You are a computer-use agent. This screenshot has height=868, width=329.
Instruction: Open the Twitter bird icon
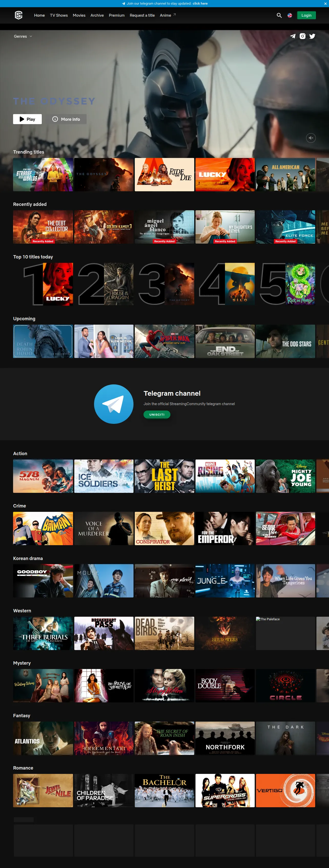pos(313,36)
